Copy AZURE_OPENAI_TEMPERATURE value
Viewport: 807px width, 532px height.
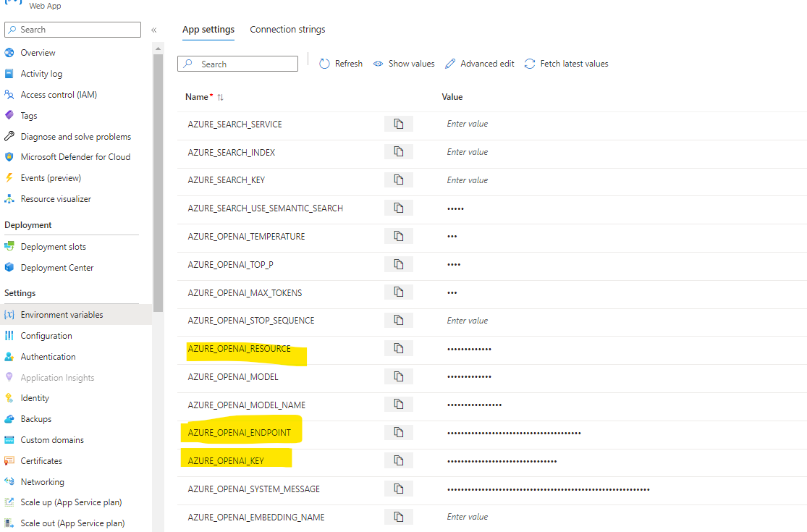pyautogui.click(x=398, y=236)
